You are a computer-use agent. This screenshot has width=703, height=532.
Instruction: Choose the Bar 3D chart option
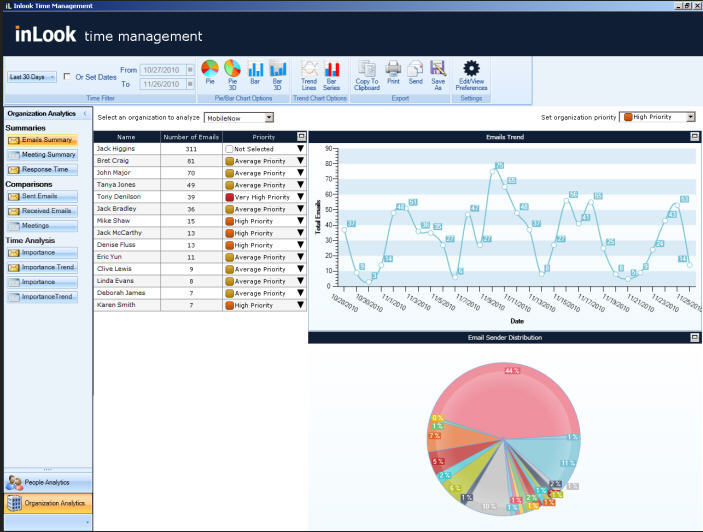278,74
